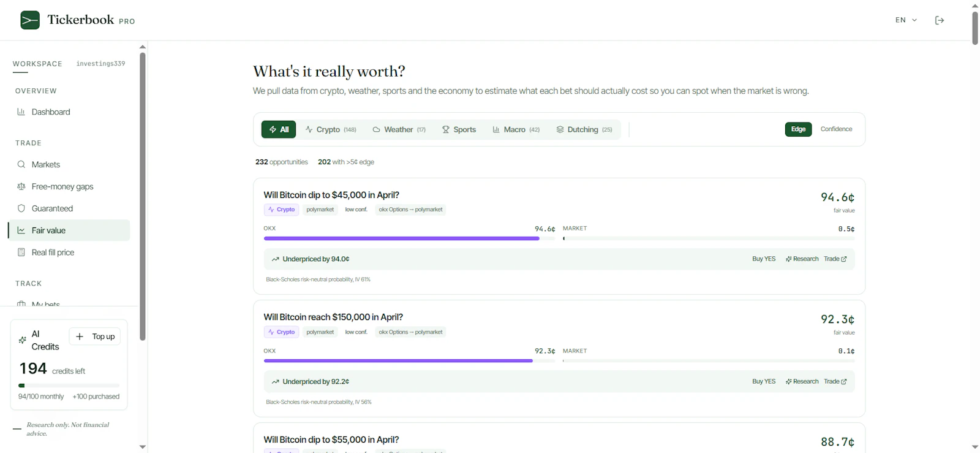Viewport: 980px width, 453px height.
Task: Open 'Will Bitcoin reach $150,000 in April?'
Action: pyautogui.click(x=333, y=317)
